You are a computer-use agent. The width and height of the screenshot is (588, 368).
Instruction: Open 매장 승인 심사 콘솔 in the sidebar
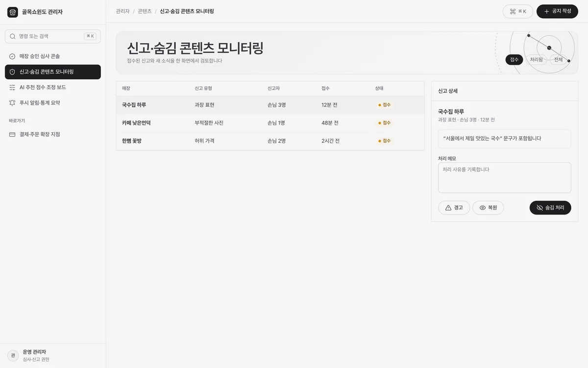pos(53,56)
